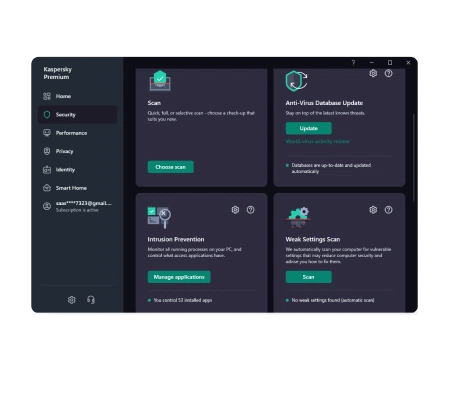Open Intrusion Prevention help icon
Viewport: 464px width, 407px height.
tap(250, 210)
